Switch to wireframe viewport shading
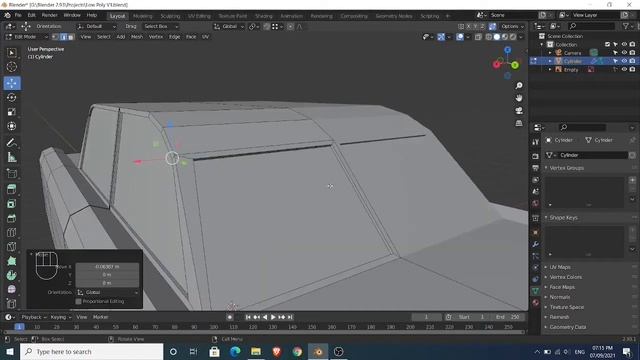Viewport: 640px width, 360px height. click(489, 37)
